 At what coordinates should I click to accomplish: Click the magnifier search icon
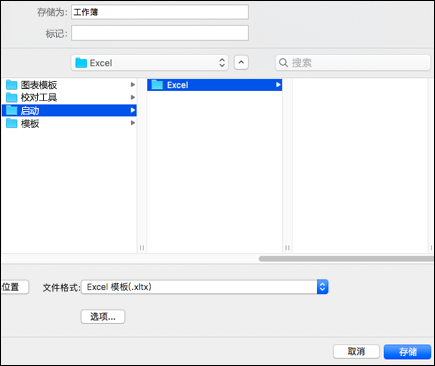click(x=283, y=63)
